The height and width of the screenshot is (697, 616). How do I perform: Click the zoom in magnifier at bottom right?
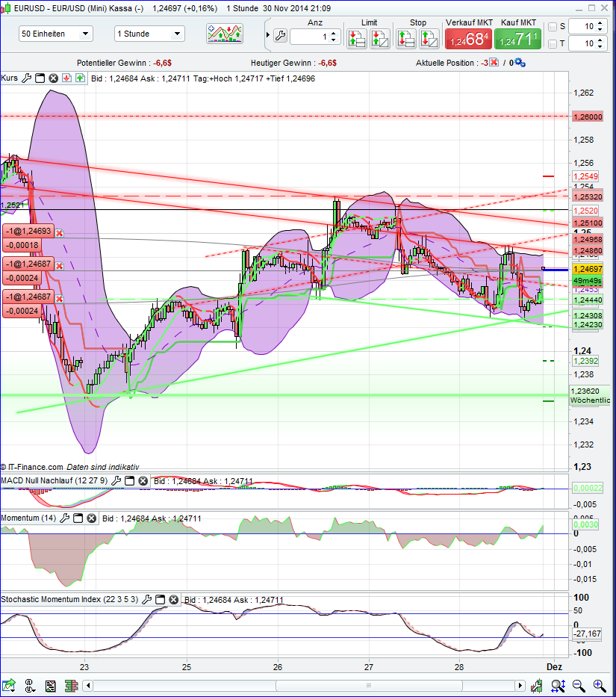[x=599, y=685]
